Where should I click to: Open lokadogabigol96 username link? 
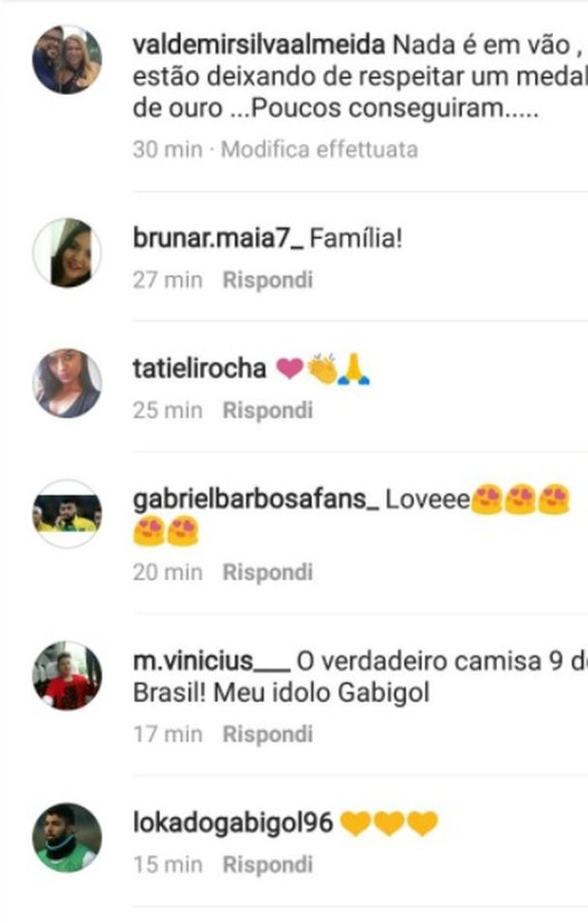pyautogui.click(x=233, y=823)
